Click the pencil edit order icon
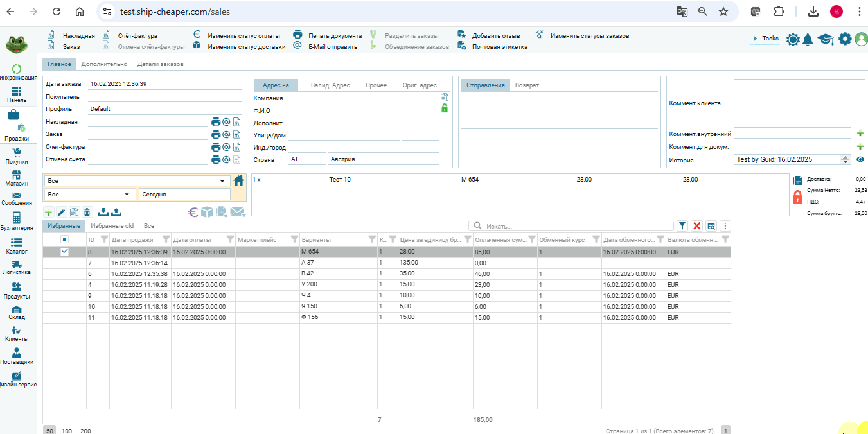 pos(62,212)
